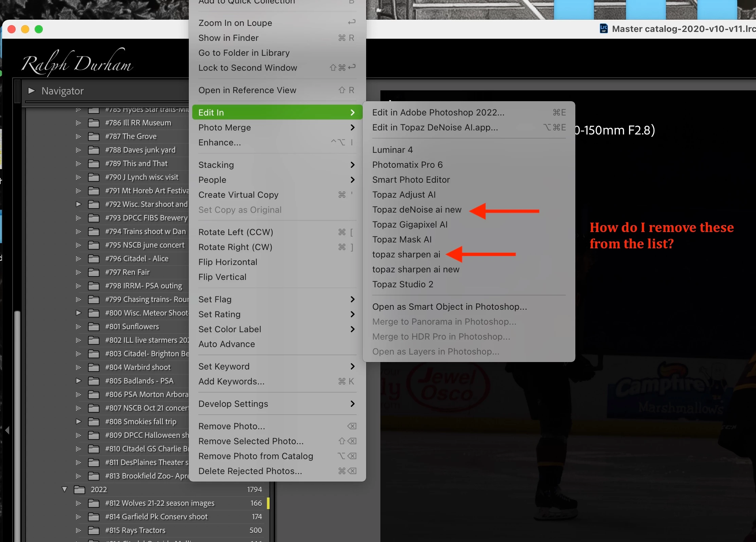Choose Create Virtual Copy

[238, 195]
